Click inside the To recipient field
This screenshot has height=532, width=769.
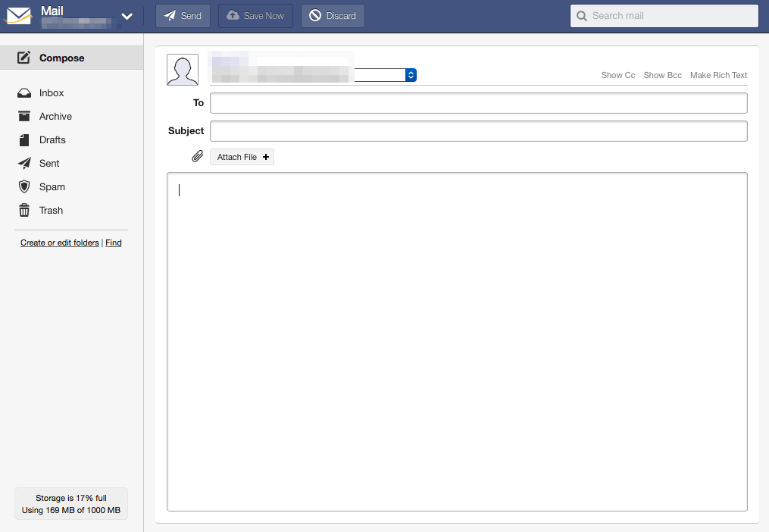[477, 102]
